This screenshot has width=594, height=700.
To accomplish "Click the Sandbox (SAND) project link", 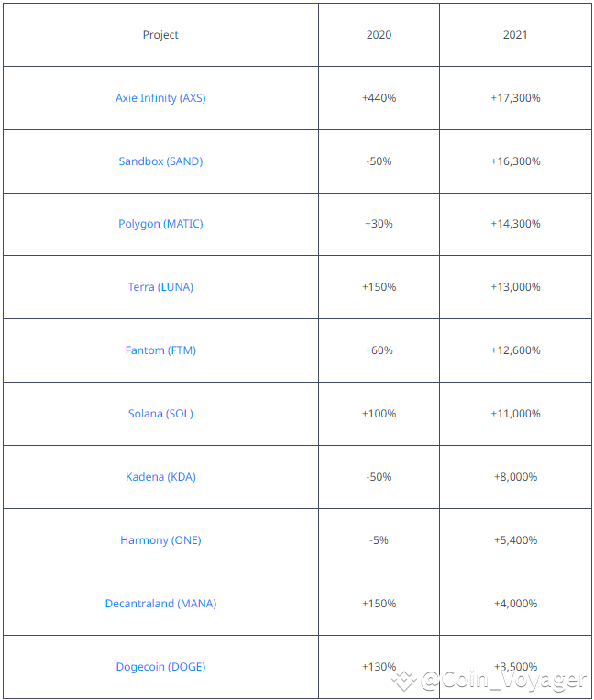I will pos(160,161).
